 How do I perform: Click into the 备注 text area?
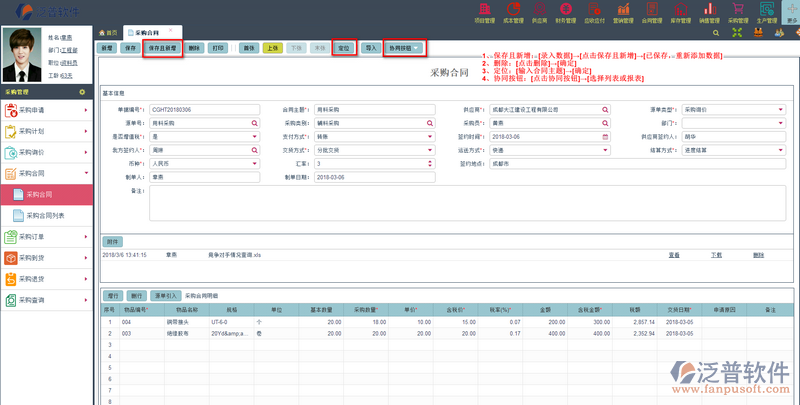pyautogui.click(x=465, y=203)
